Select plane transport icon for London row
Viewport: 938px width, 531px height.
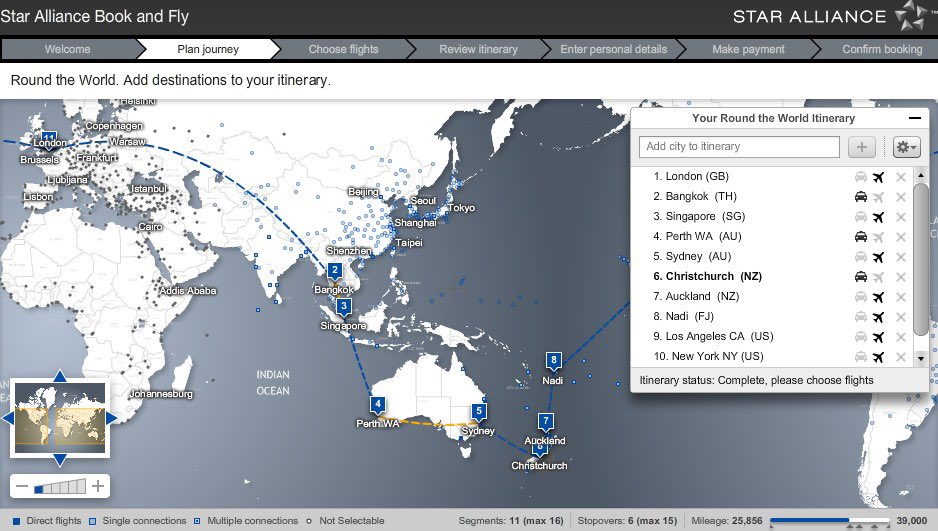[x=878, y=177]
